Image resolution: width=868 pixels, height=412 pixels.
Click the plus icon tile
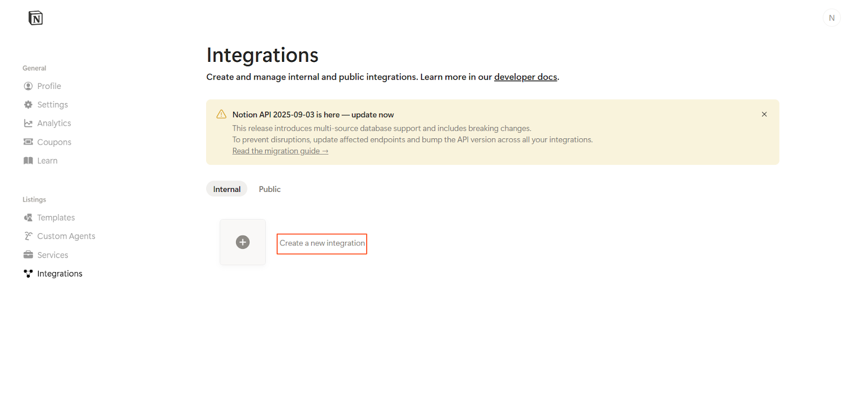coord(242,242)
